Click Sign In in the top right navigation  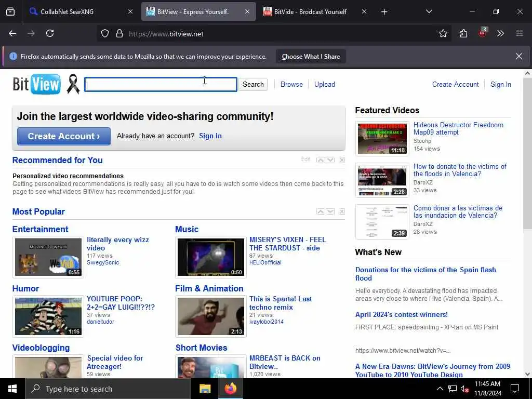(500, 84)
